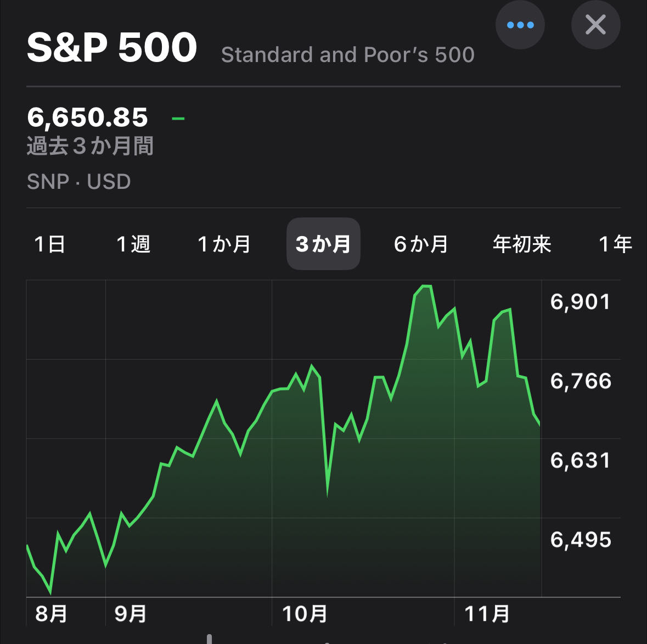Switch to the 1週 range tab
This screenshot has height=644, width=647.
133,244
